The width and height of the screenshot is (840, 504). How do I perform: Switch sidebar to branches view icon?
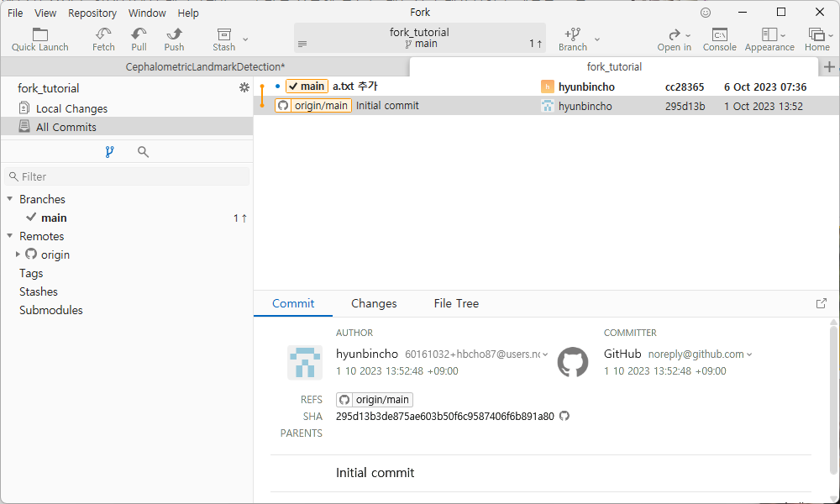(x=110, y=152)
